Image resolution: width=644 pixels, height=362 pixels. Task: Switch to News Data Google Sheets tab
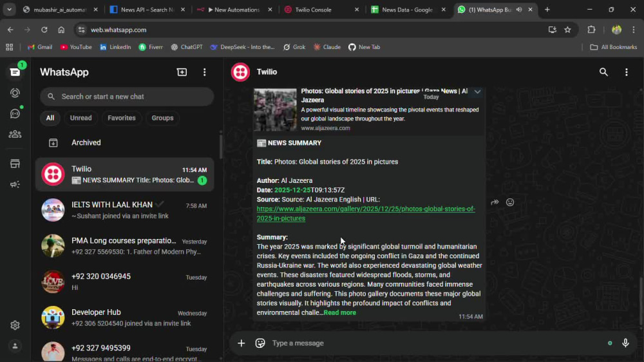(408, 10)
